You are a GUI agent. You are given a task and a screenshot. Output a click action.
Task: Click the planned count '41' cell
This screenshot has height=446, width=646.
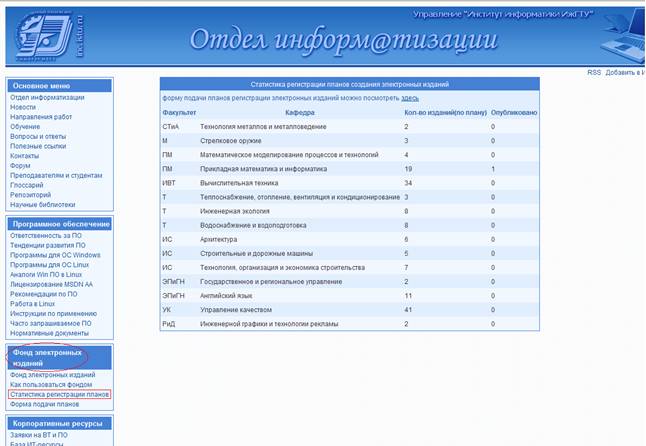pos(408,310)
